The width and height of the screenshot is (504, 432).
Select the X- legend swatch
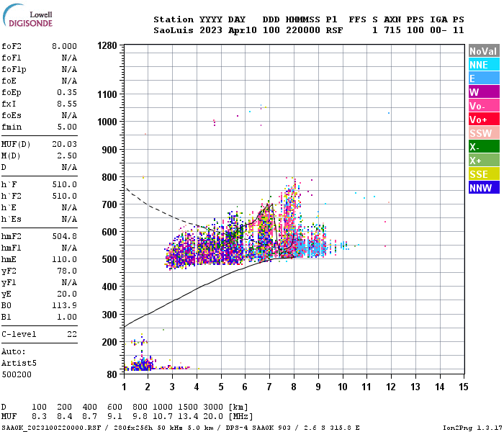click(x=484, y=147)
